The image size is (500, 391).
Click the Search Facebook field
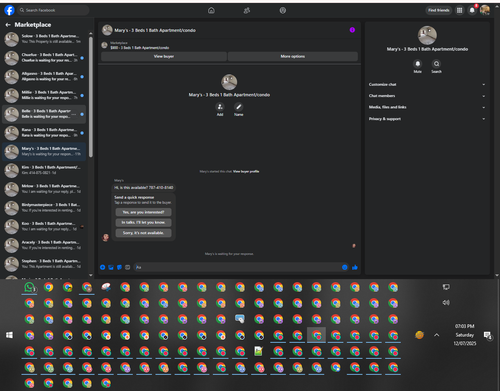53,10
